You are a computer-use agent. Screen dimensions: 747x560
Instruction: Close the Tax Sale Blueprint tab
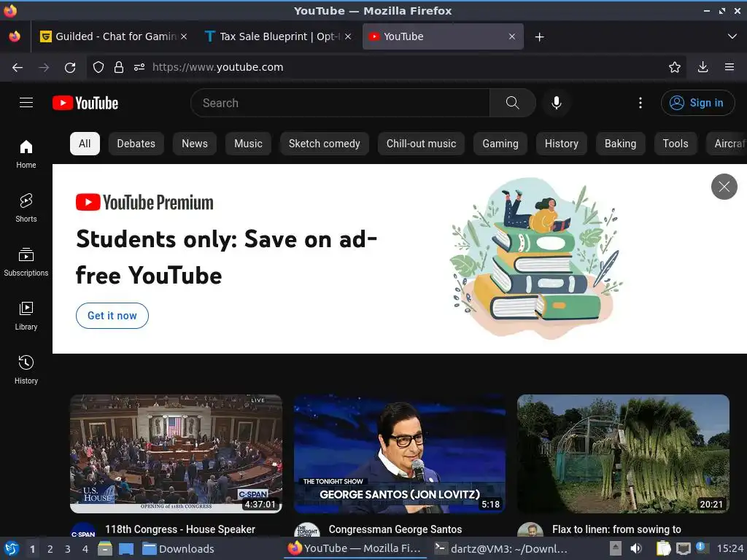pos(348,36)
